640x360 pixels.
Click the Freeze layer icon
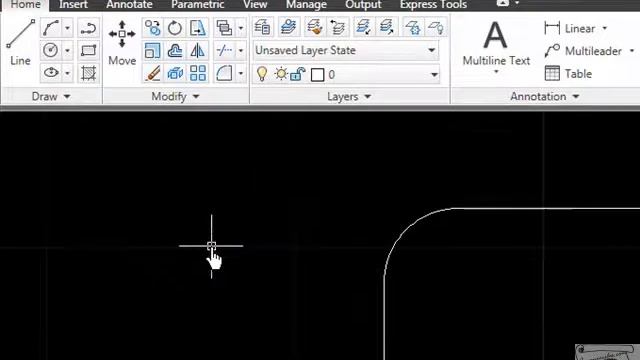(x=412, y=27)
